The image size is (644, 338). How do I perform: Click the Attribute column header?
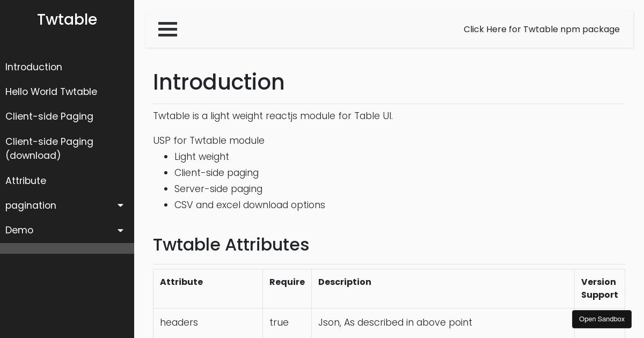(181, 282)
